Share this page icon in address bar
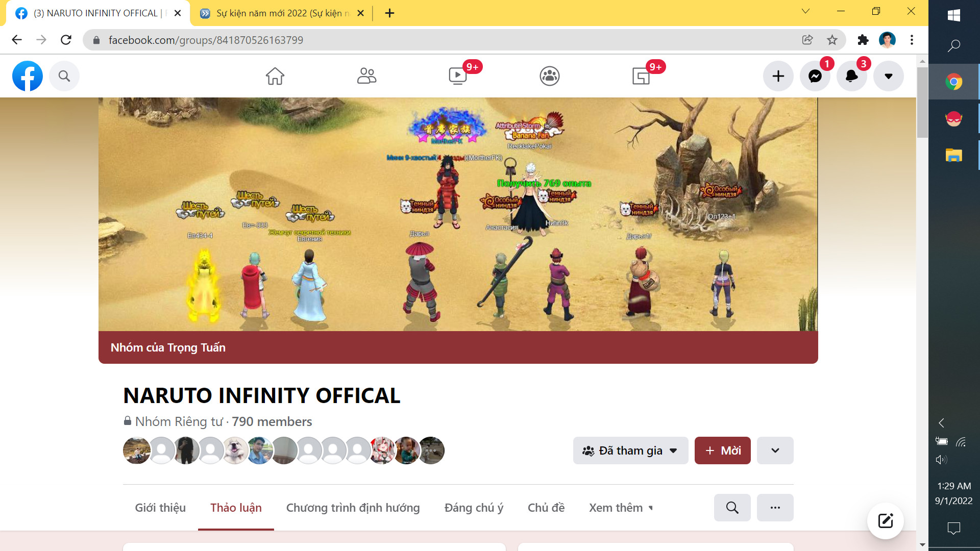Image resolution: width=980 pixels, height=551 pixels. [807, 40]
